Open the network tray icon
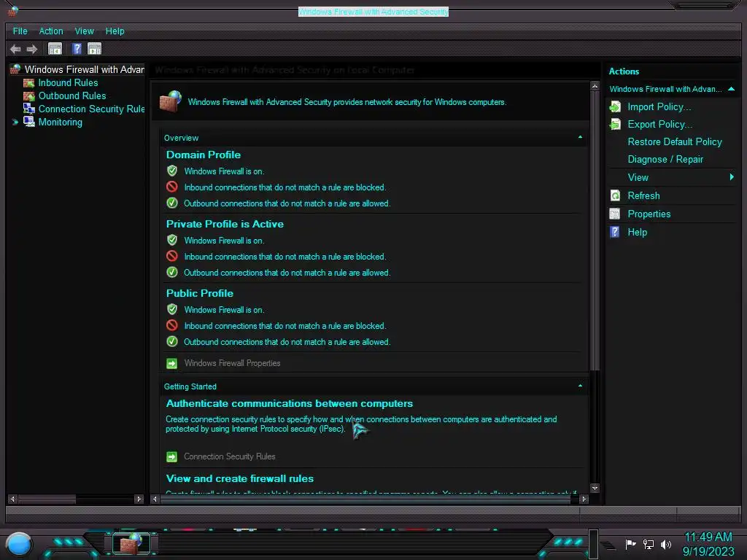Viewport: 747px width, 560px height. point(649,544)
